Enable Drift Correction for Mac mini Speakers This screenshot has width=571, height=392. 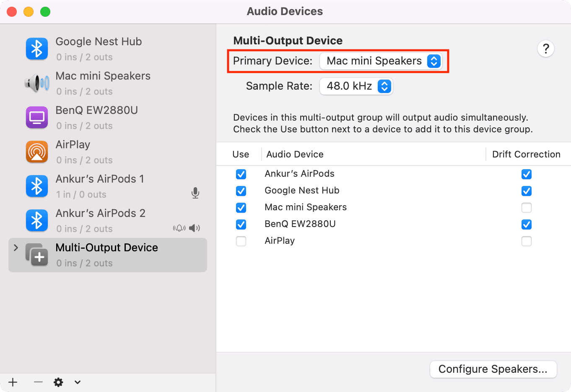527,208
